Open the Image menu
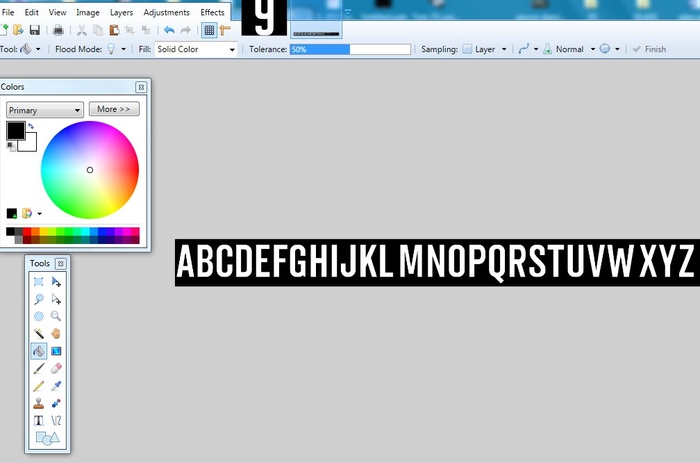The width and height of the screenshot is (700, 463). point(88,12)
